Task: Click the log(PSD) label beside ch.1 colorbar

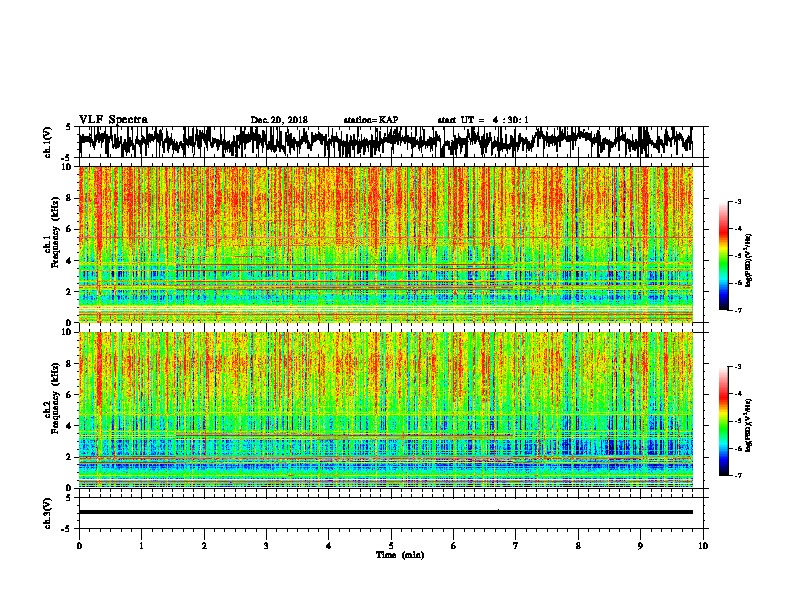Action: (749, 261)
